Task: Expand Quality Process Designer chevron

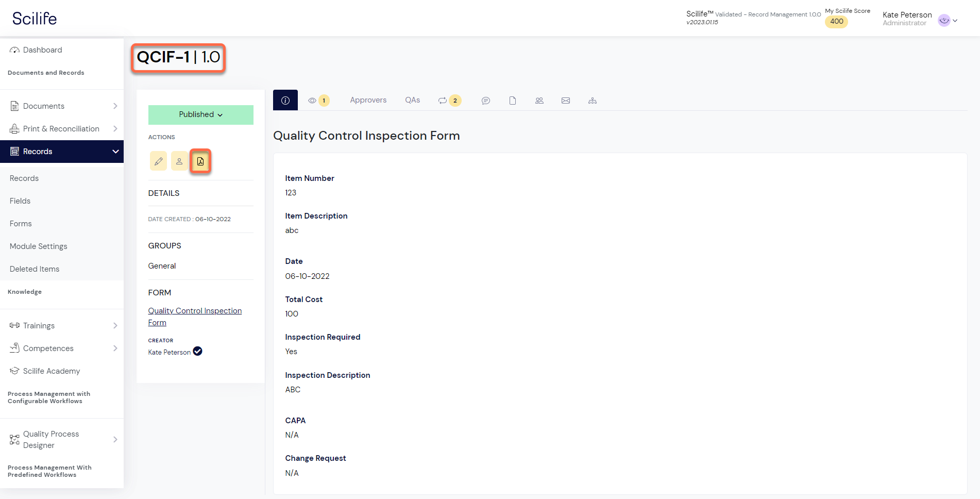Action: [115, 440]
